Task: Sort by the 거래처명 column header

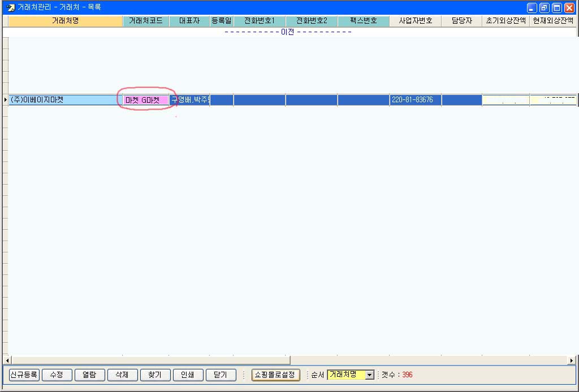Action: click(x=66, y=21)
